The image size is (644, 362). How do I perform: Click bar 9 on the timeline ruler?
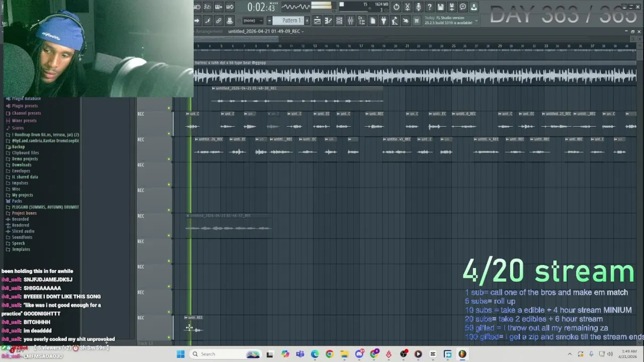tap(267, 46)
